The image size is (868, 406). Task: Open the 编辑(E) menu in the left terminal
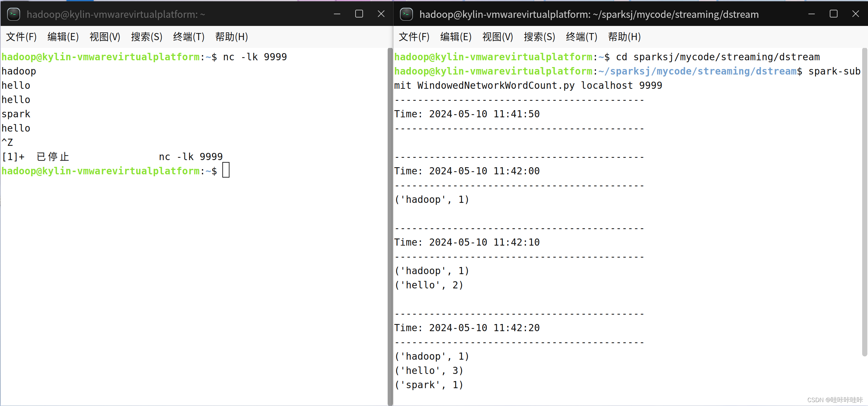coord(63,37)
